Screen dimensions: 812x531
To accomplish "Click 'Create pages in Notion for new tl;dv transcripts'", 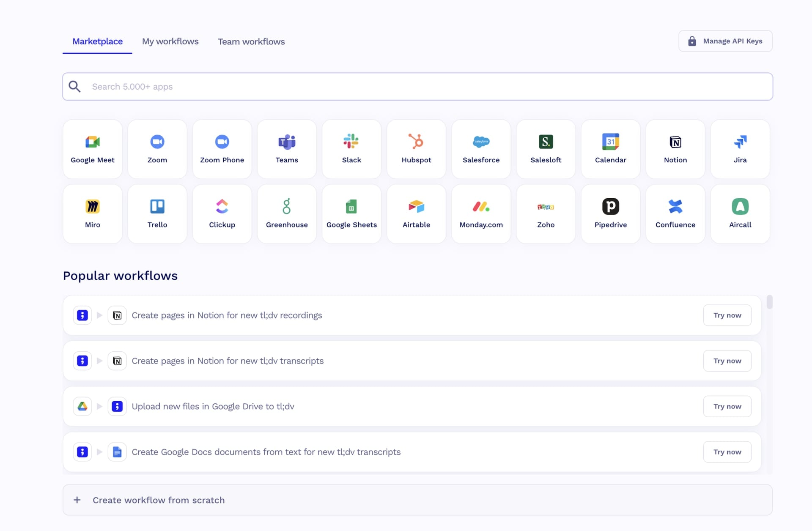I will 228,361.
